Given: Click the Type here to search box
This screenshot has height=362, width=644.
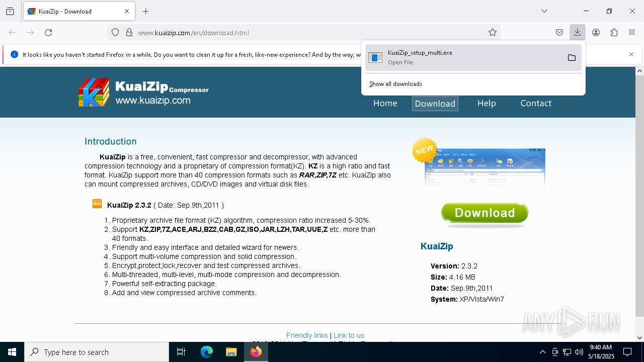Looking at the screenshot, I should tap(97, 352).
